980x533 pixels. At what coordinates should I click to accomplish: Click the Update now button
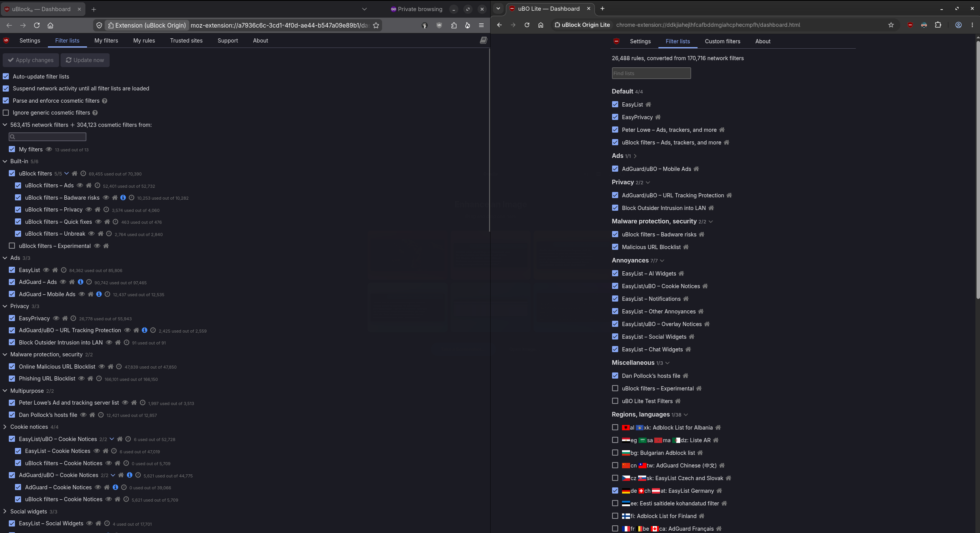coord(85,60)
